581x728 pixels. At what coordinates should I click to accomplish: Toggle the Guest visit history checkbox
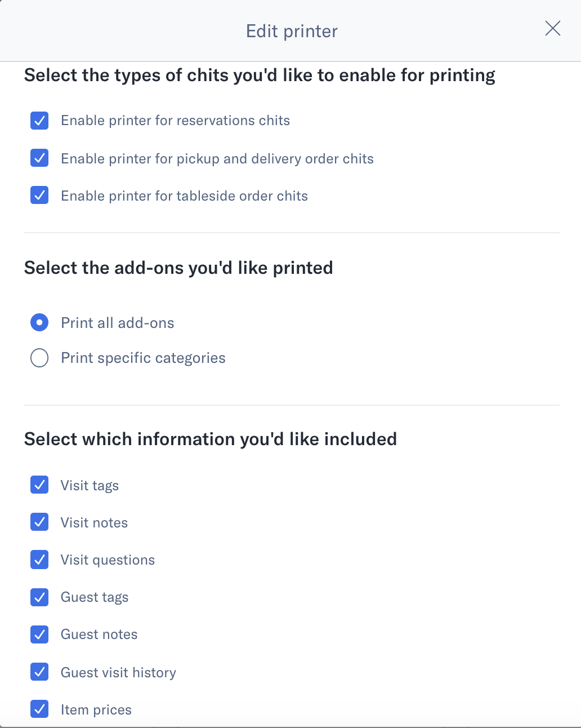point(39,672)
